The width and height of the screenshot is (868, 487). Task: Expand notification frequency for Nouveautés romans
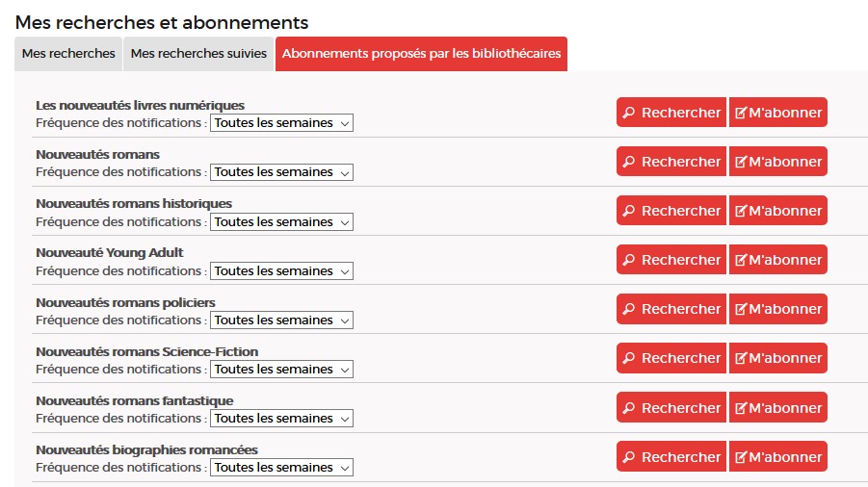pyautogui.click(x=281, y=172)
